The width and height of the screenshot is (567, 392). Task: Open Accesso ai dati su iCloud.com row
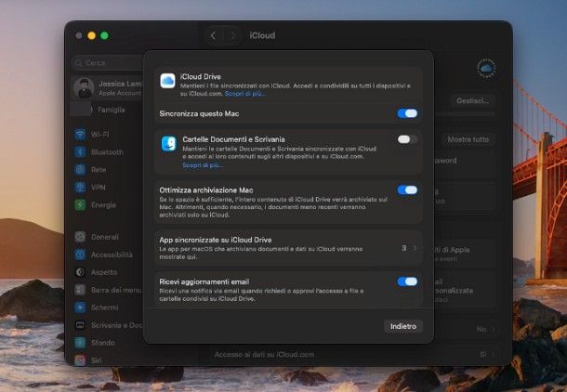point(354,355)
